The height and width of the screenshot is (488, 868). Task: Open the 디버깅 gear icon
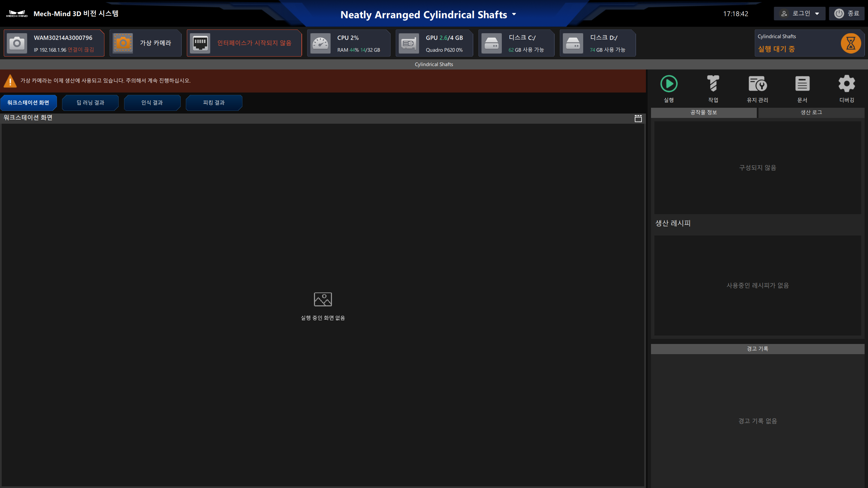[847, 84]
